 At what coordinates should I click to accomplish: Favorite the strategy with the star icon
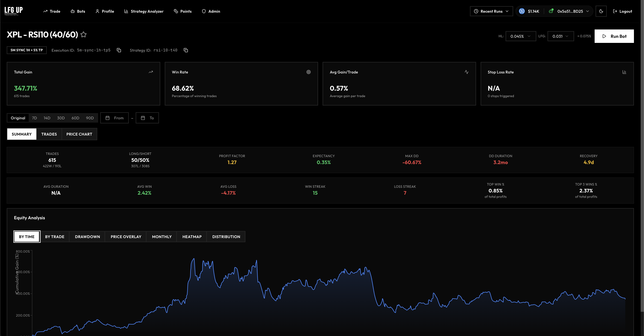tap(83, 34)
